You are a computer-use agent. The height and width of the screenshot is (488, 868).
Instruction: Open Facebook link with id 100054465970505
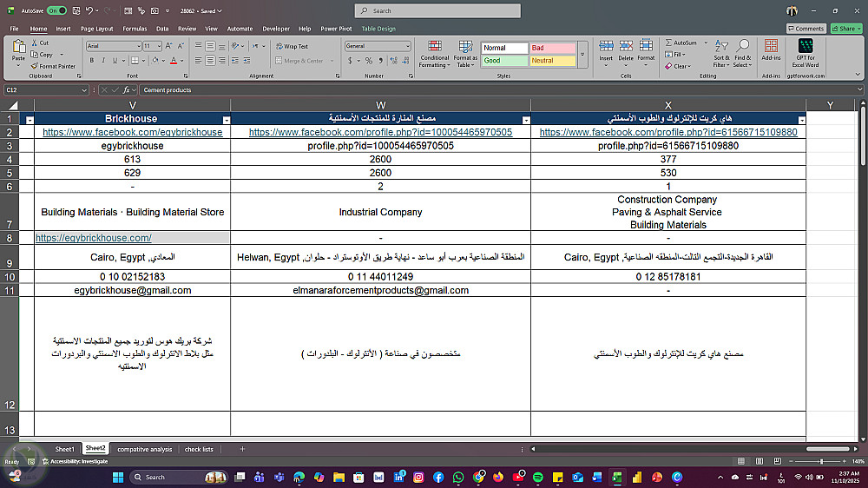click(380, 132)
